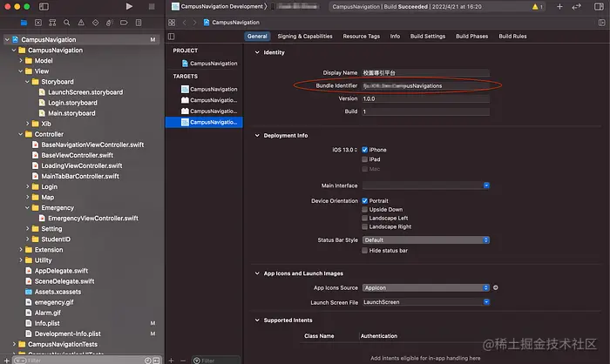Screen dimensions: 610x364
Task: Click the plus Library button in toolbar
Action: click(x=559, y=6)
